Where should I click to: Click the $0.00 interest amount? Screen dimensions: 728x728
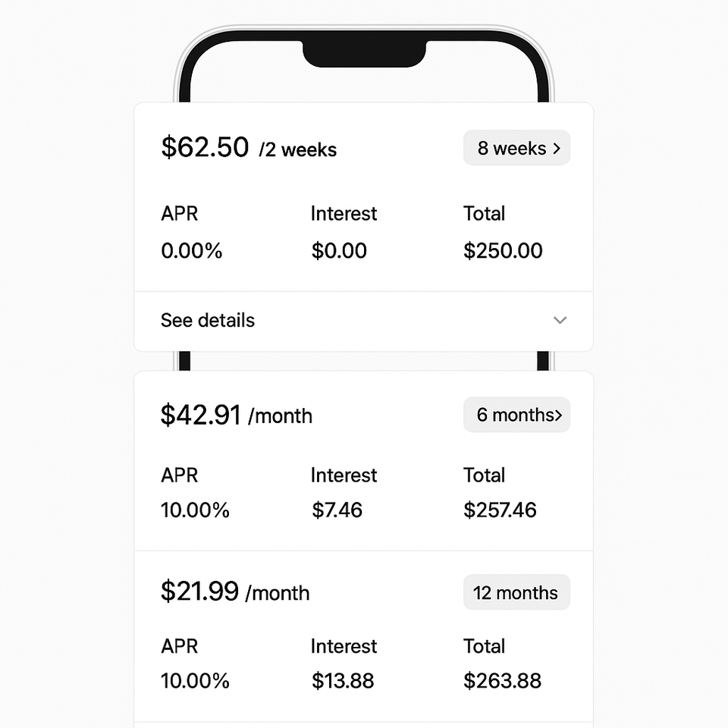[339, 251]
